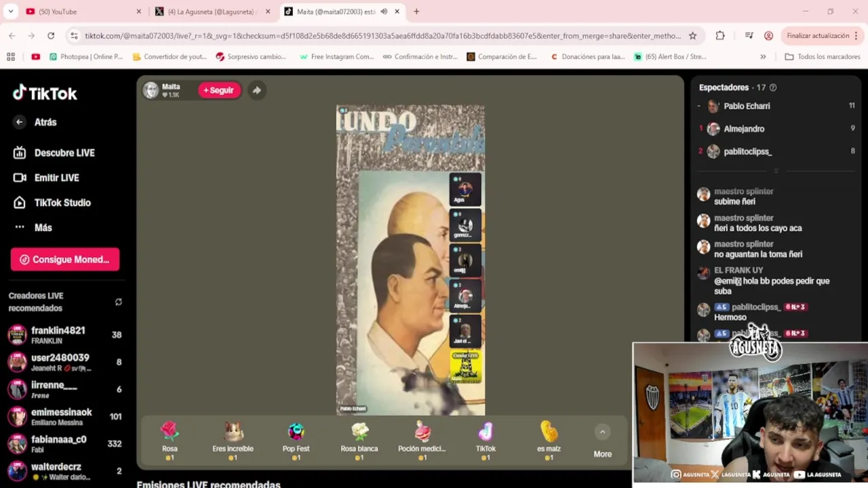Open the gonnzz guest tile
The image size is (868, 488).
pyautogui.click(x=465, y=224)
